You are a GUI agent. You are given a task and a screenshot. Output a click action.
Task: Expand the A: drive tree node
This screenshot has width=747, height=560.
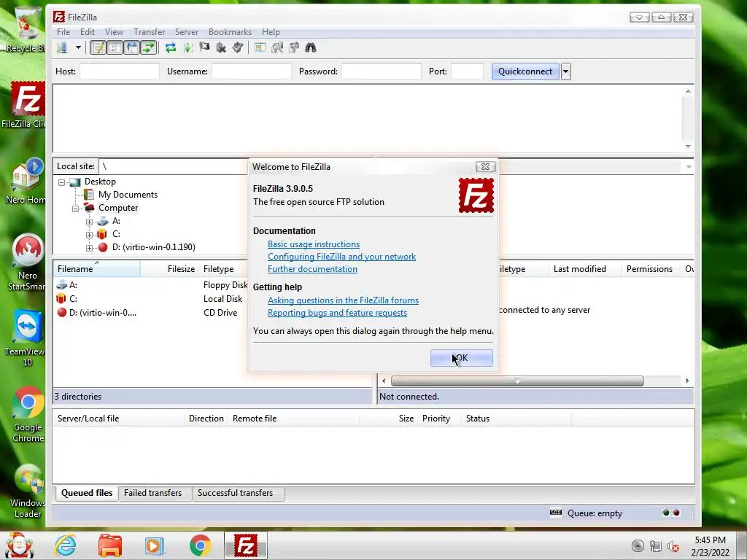pos(89,222)
